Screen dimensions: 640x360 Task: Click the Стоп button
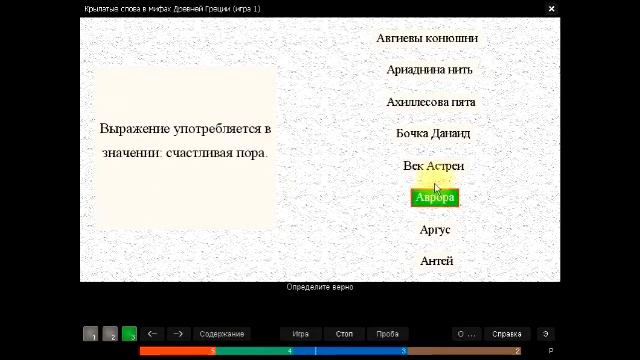click(344, 334)
